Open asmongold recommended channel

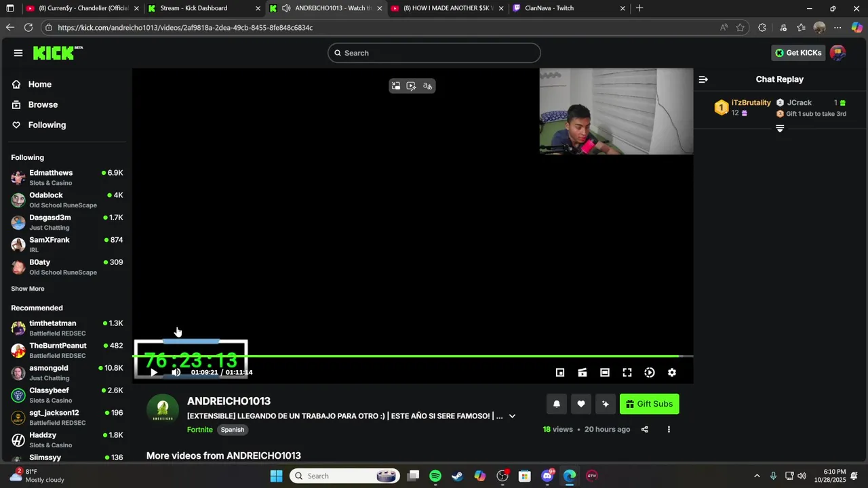pos(67,373)
